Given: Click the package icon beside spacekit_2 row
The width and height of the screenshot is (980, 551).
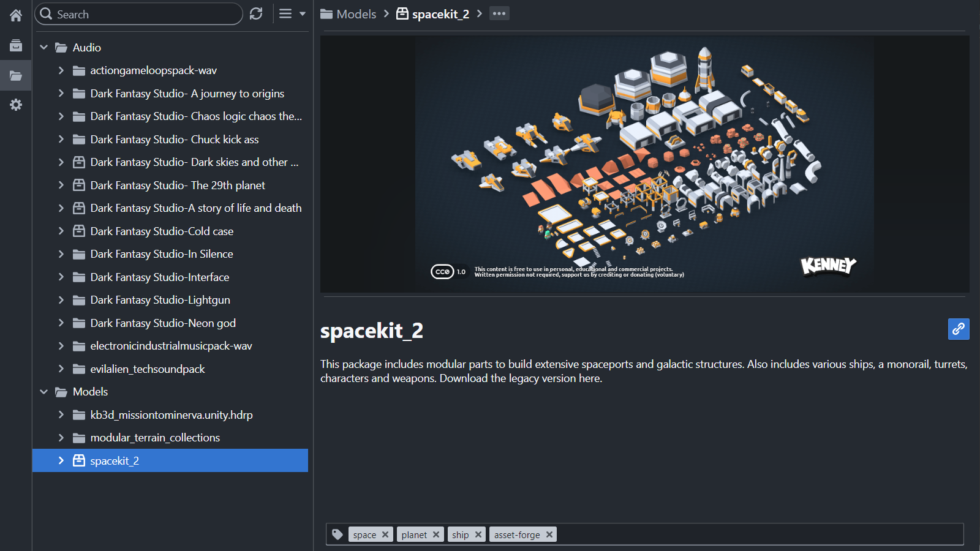Looking at the screenshot, I should coord(79,460).
